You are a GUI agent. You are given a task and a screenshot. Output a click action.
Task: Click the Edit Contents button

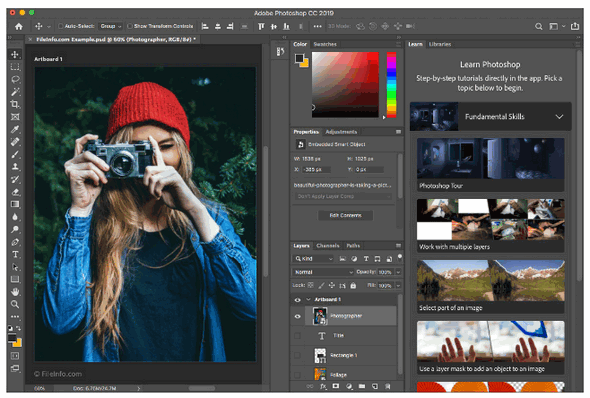(345, 215)
